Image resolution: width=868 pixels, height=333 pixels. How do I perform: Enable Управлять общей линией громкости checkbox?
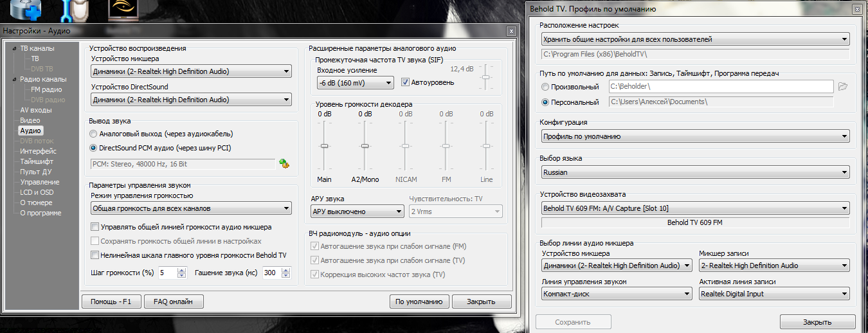(95, 227)
